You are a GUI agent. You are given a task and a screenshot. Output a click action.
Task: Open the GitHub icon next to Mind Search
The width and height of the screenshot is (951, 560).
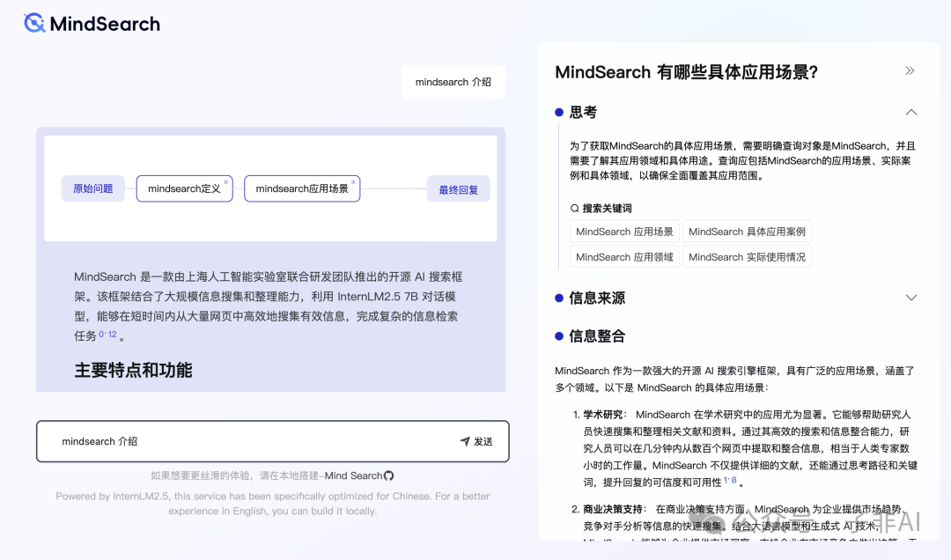[x=389, y=475]
